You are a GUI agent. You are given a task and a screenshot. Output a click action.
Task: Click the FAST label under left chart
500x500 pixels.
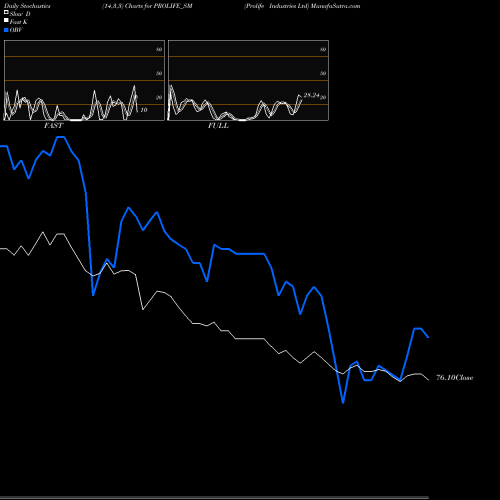pos(53,126)
